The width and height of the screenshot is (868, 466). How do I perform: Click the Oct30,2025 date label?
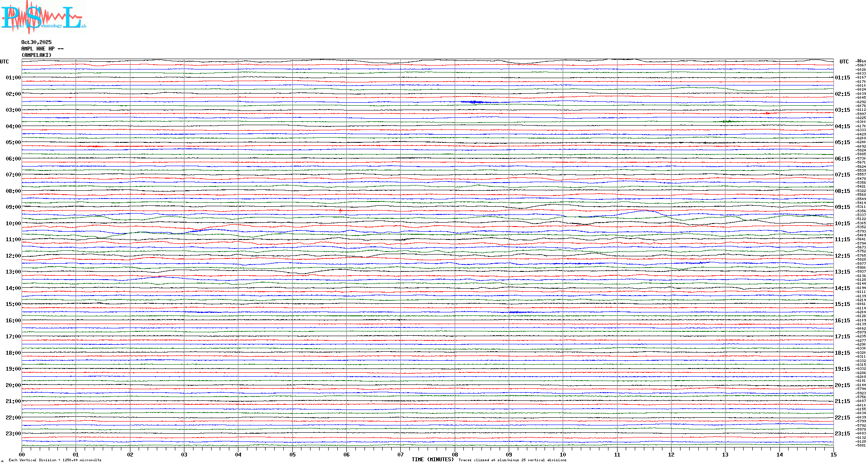coord(36,42)
